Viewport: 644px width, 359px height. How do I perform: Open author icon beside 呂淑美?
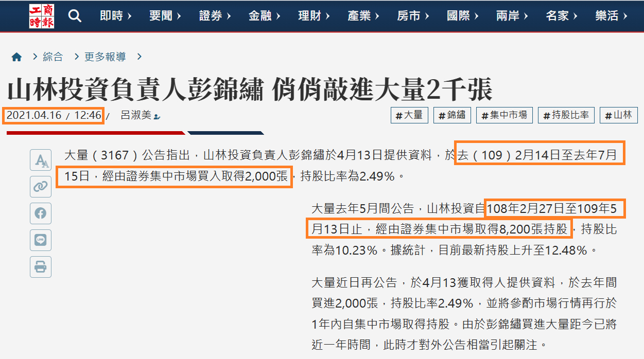pyautogui.click(x=157, y=117)
